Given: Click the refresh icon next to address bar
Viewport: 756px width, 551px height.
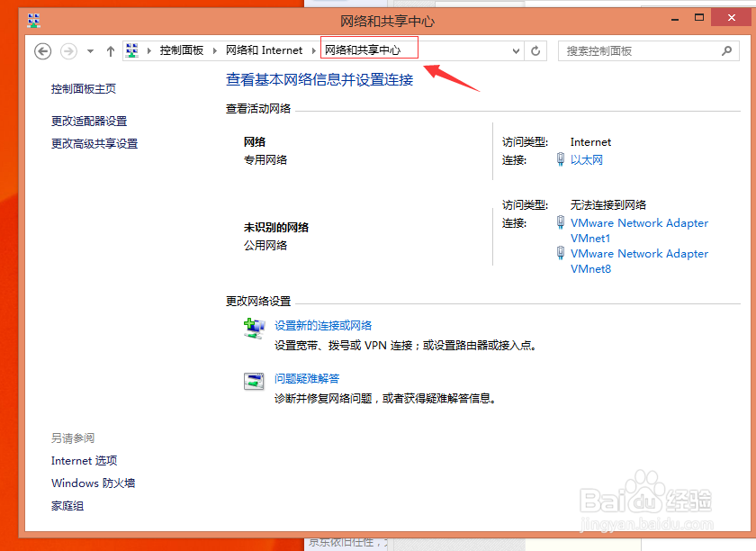Looking at the screenshot, I should (x=535, y=51).
